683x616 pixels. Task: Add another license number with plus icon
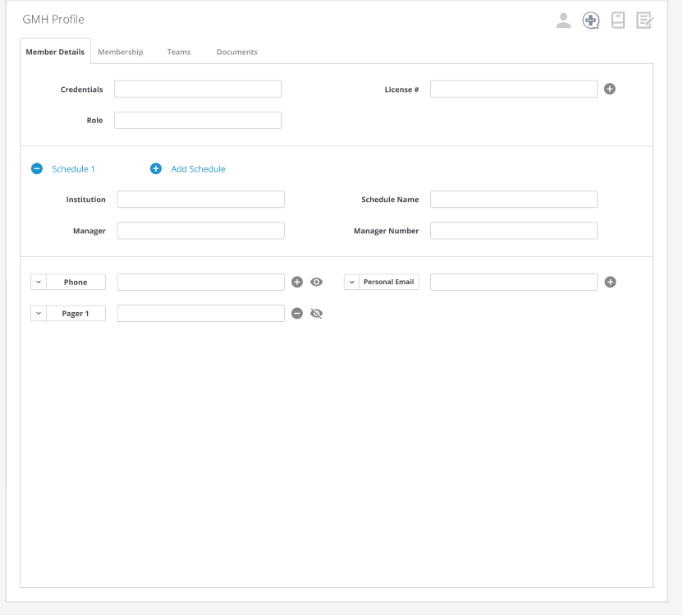pyautogui.click(x=610, y=89)
